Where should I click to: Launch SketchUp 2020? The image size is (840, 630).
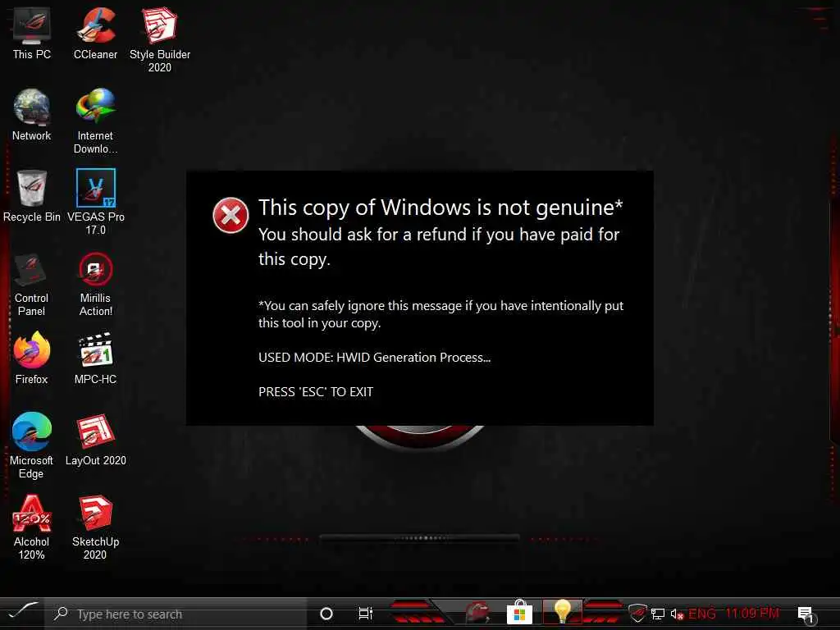coord(95,527)
